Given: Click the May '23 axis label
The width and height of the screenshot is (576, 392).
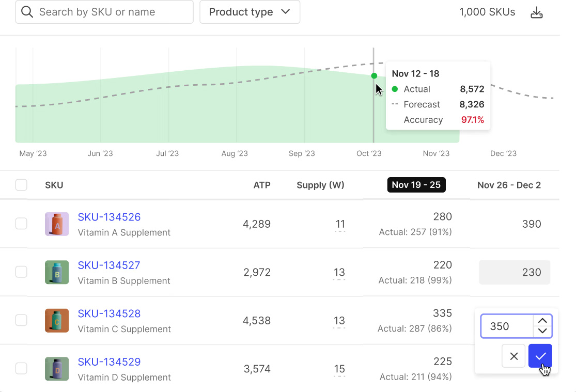Looking at the screenshot, I should 33,153.
